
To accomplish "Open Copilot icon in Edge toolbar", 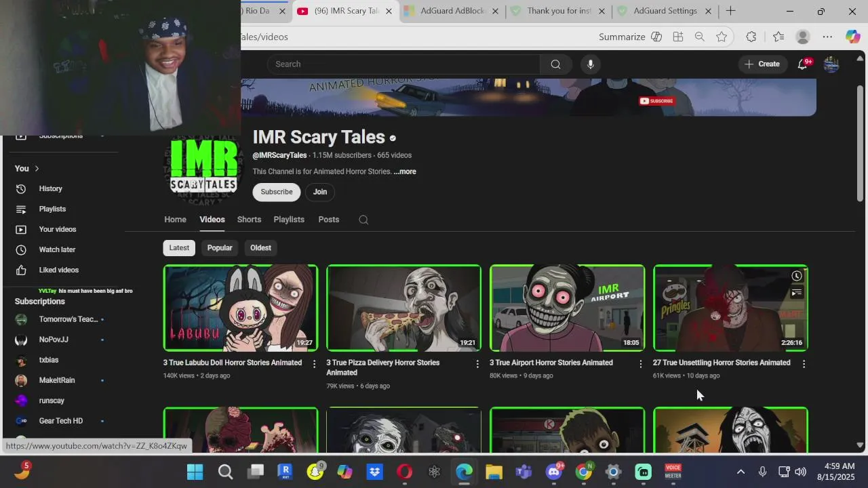I will [x=852, y=37].
